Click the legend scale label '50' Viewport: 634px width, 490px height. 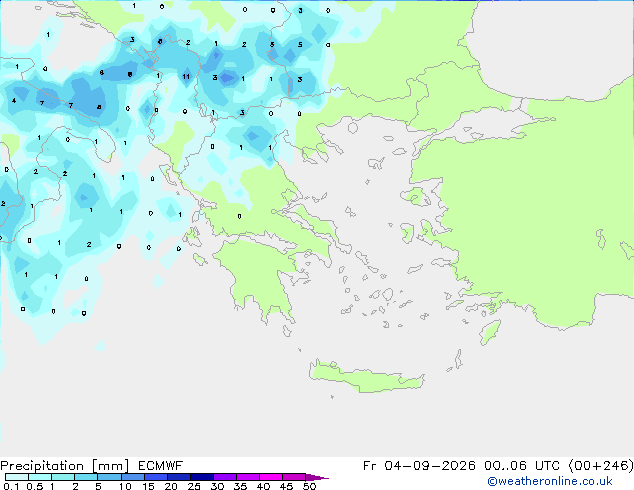coord(309,486)
